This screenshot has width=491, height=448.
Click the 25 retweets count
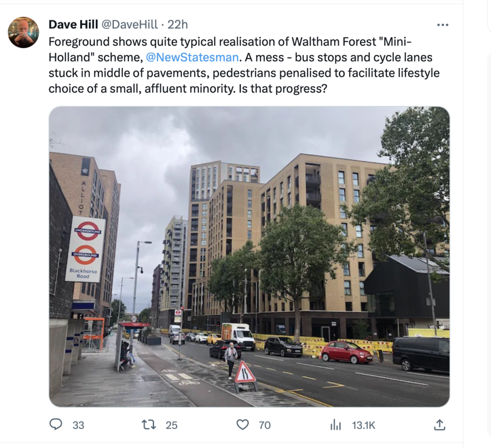pos(171,425)
